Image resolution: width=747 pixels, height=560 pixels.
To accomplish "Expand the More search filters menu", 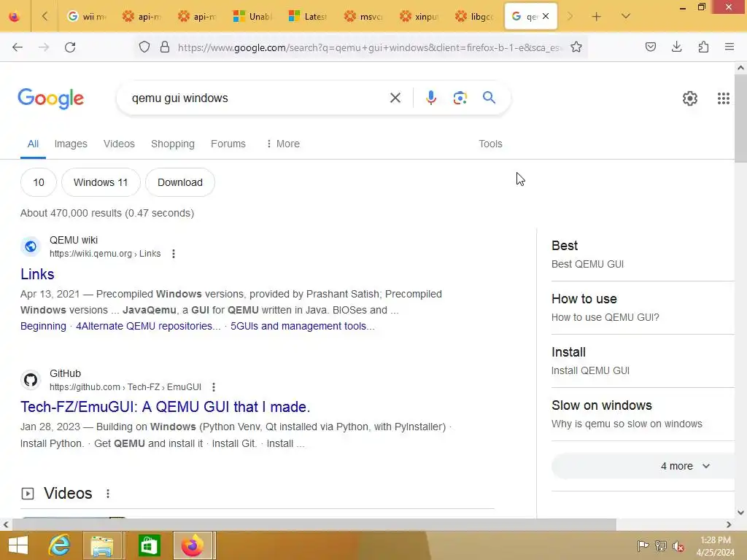I will click(283, 144).
